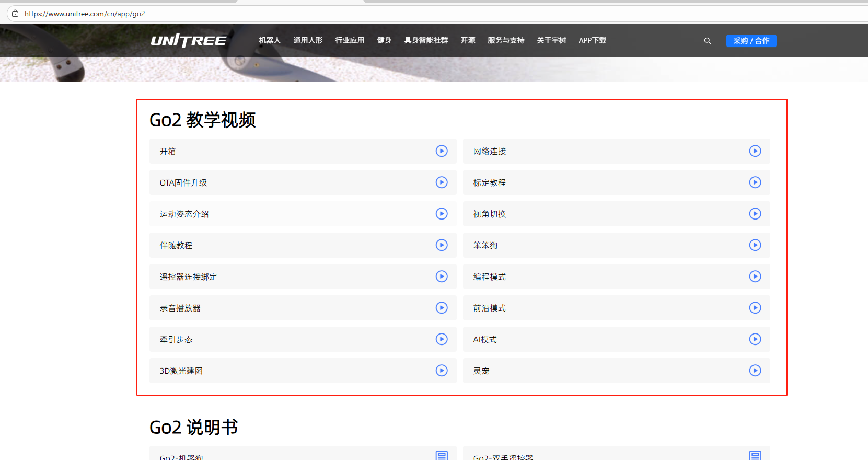Click the search magnifier icon in header
Image resolution: width=868 pixels, height=460 pixels.
pos(708,41)
